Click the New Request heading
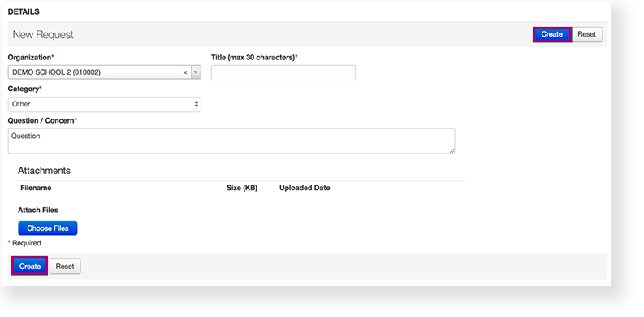The height and width of the screenshot is (317, 644). [x=43, y=34]
